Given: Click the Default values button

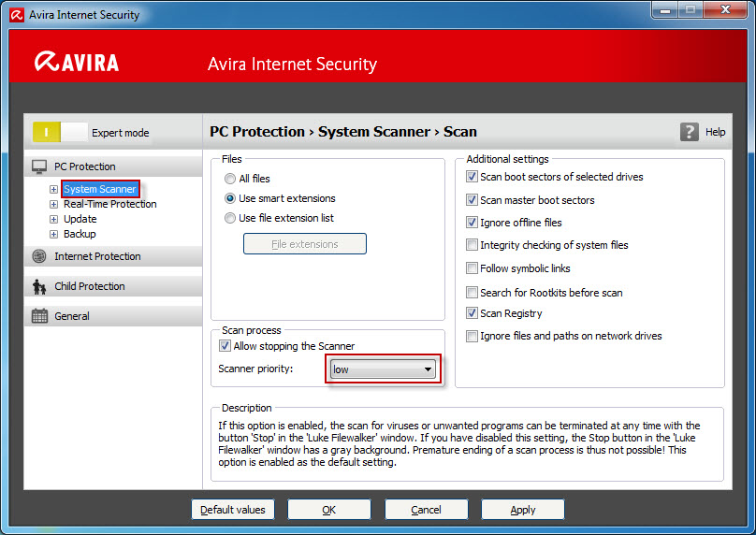Looking at the screenshot, I should pyautogui.click(x=233, y=510).
